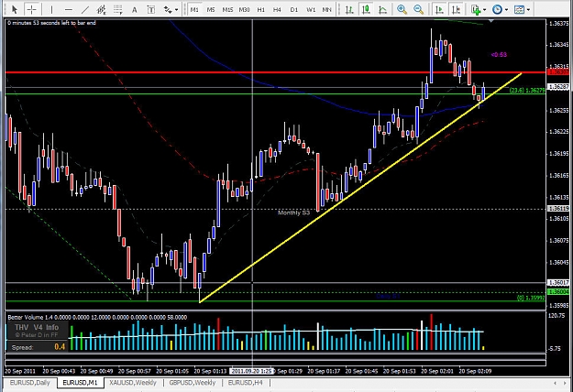Open the indicators list icon
Screen dimensions: 573x392
coord(476,9)
